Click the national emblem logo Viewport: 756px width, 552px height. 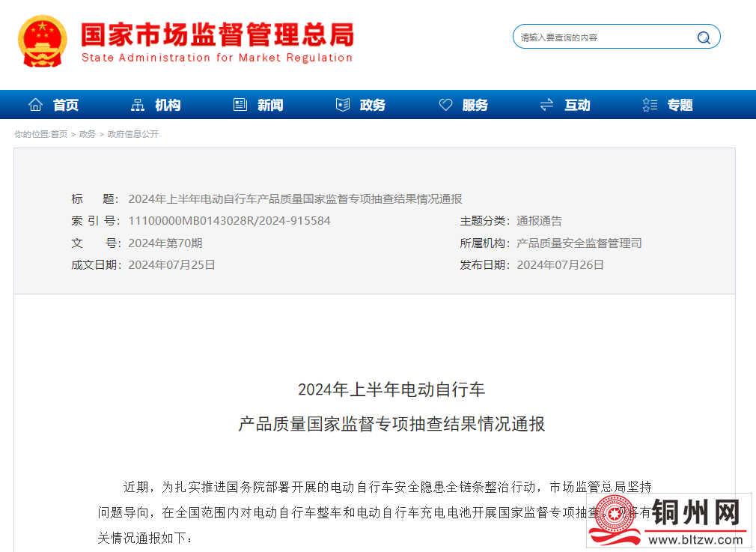coord(43,41)
